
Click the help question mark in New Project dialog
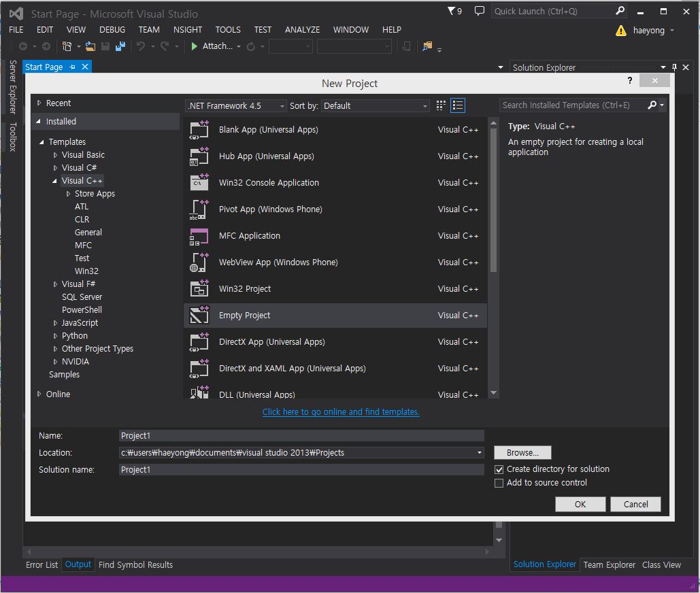click(629, 80)
